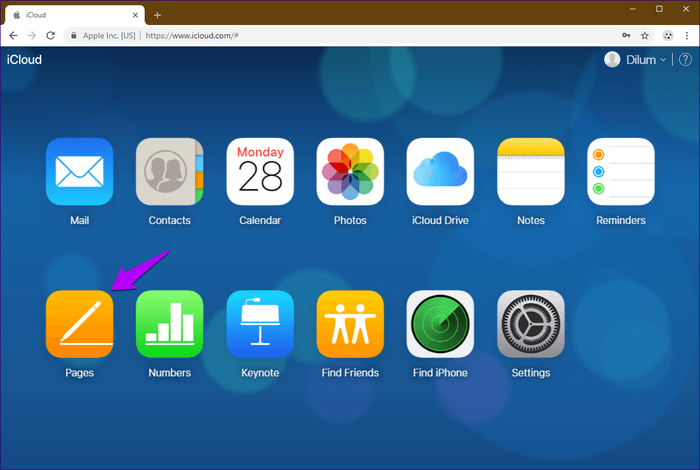Open the Mail app

[x=79, y=171]
